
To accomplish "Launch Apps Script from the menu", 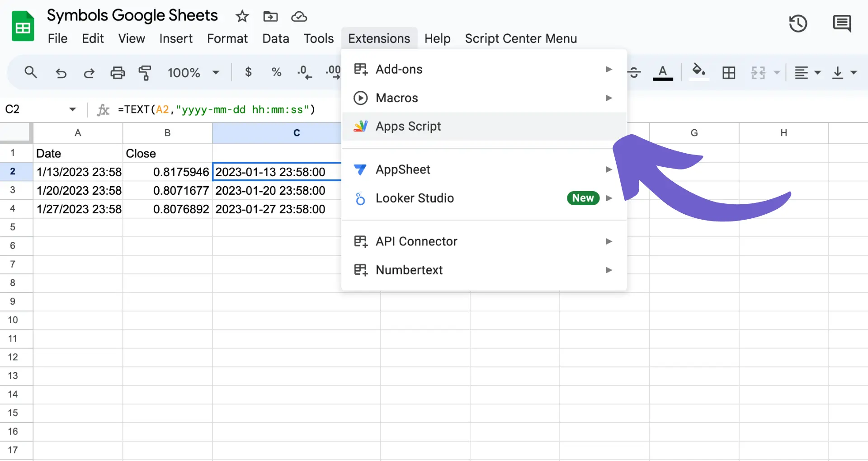I will tap(484, 126).
